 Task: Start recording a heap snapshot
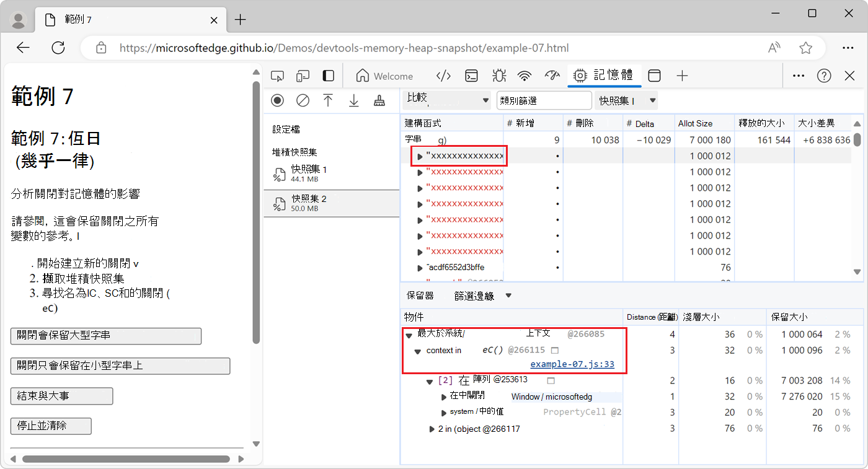point(277,100)
